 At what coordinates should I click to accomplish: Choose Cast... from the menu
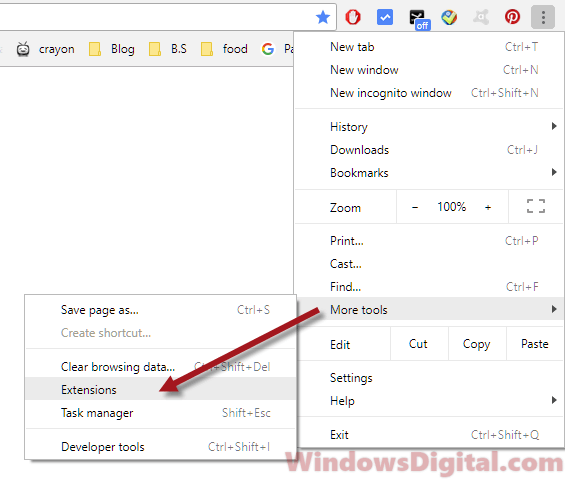pyautogui.click(x=430, y=264)
